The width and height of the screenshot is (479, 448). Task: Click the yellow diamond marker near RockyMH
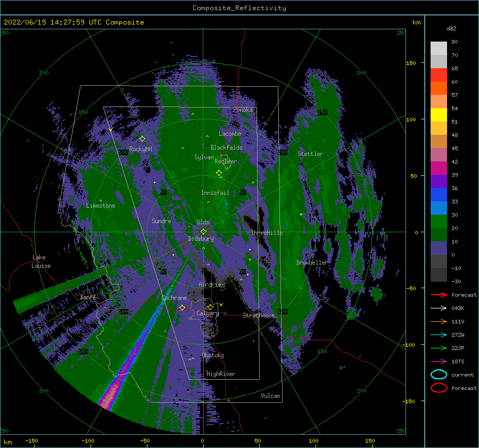(x=142, y=139)
